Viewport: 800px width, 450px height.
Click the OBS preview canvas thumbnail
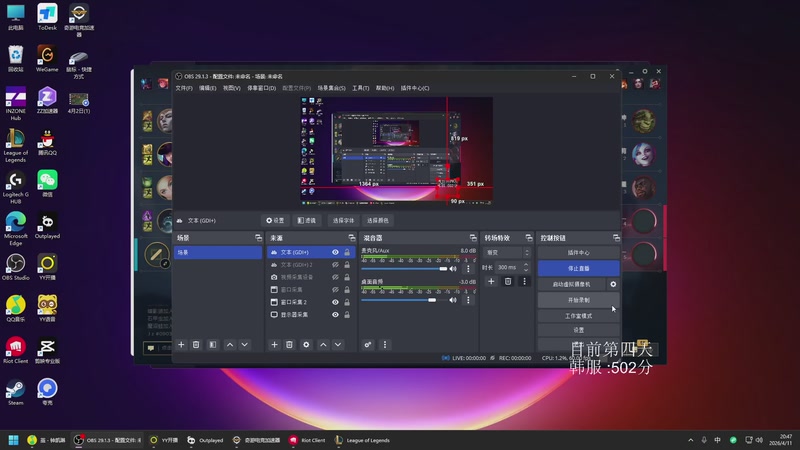click(x=396, y=152)
